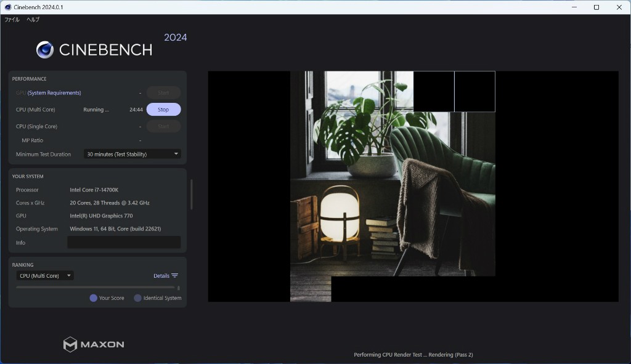Screen dimensions: 631x364
Task: Click the Cinebench logo sphere icon
Action: click(x=45, y=50)
